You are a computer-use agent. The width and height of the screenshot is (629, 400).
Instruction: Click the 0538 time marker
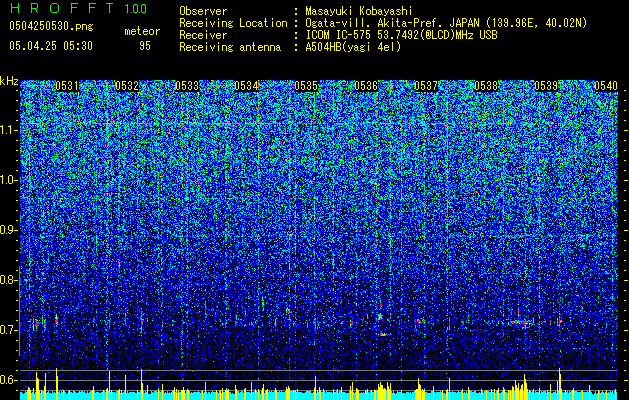(486, 86)
